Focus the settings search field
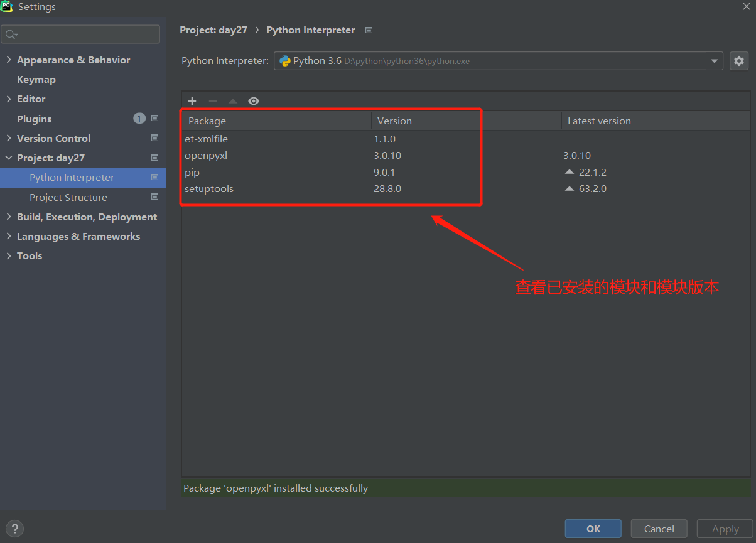The image size is (756, 543). [80, 35]
